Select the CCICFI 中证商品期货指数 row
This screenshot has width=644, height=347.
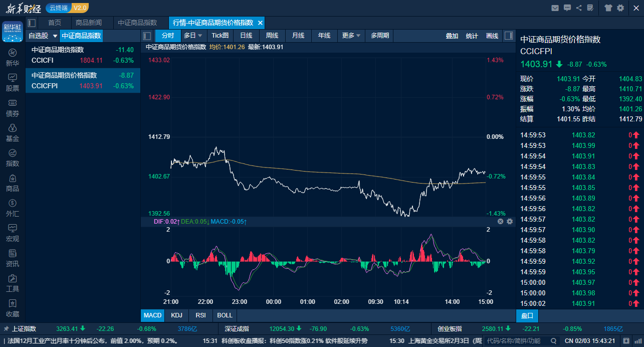[x=83, y=55]
